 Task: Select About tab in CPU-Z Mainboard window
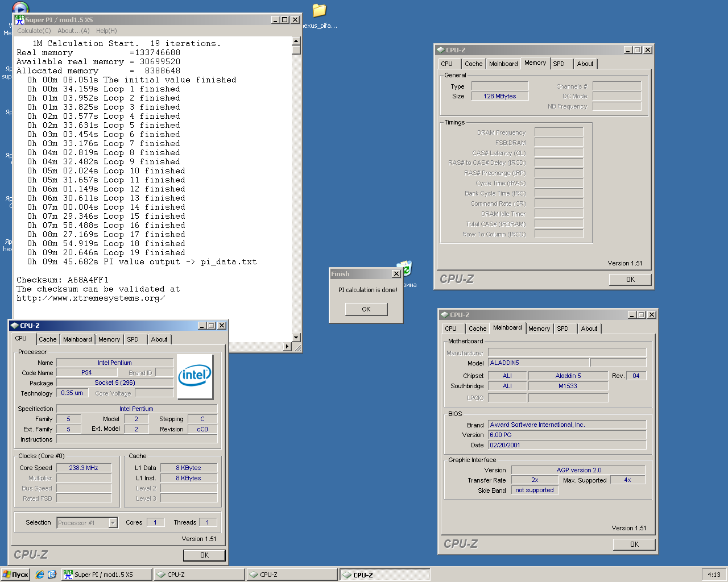pyautogui.click(x=589, y=329)
